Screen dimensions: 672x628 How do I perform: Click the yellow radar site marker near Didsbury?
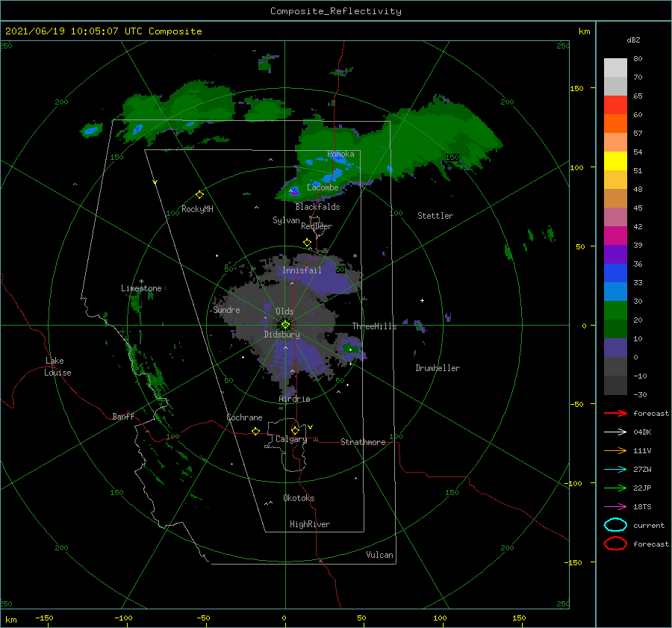(x=285, y=325)
